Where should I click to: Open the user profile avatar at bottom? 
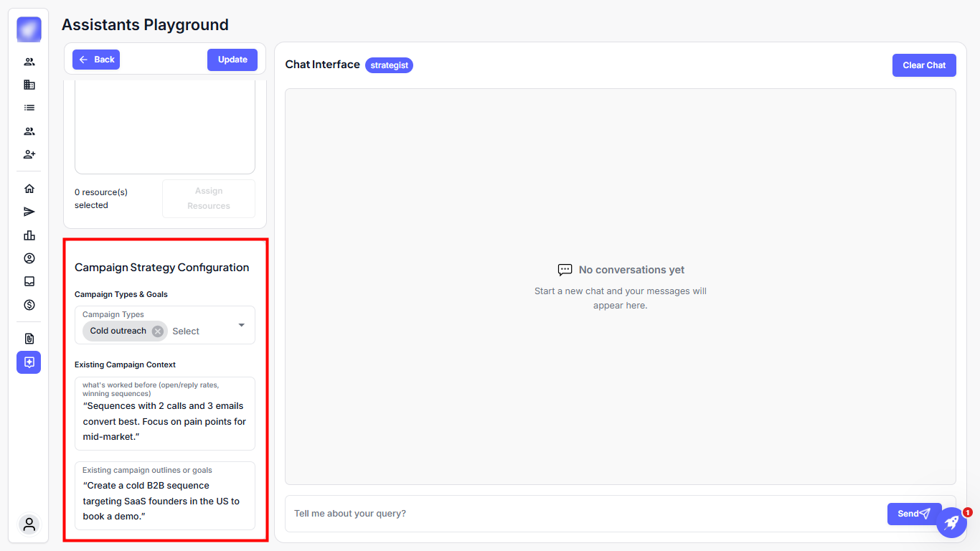click(29, 524)
